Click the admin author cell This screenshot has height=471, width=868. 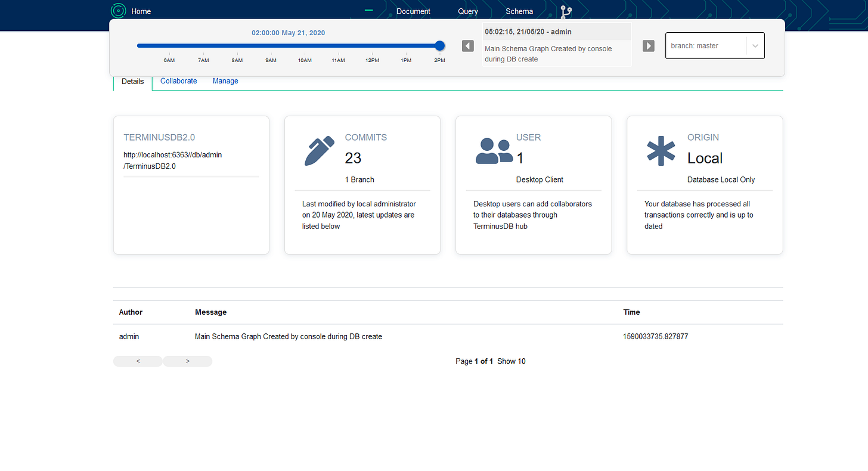click(x=129, y=337)
